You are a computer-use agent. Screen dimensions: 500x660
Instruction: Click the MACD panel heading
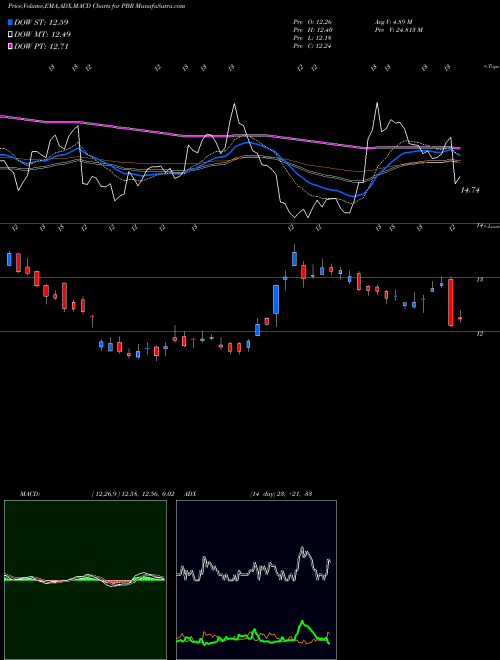(29, 494)
